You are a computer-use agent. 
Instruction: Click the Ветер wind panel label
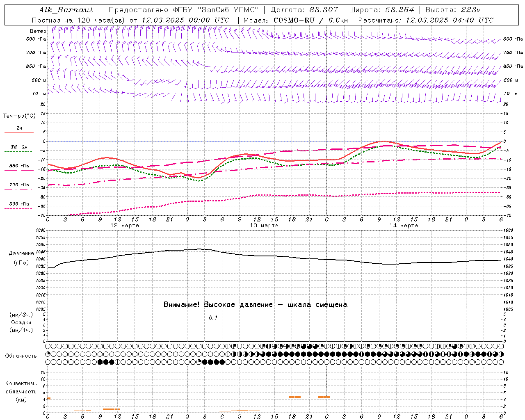pyautogui.click(x=38, y=31)
